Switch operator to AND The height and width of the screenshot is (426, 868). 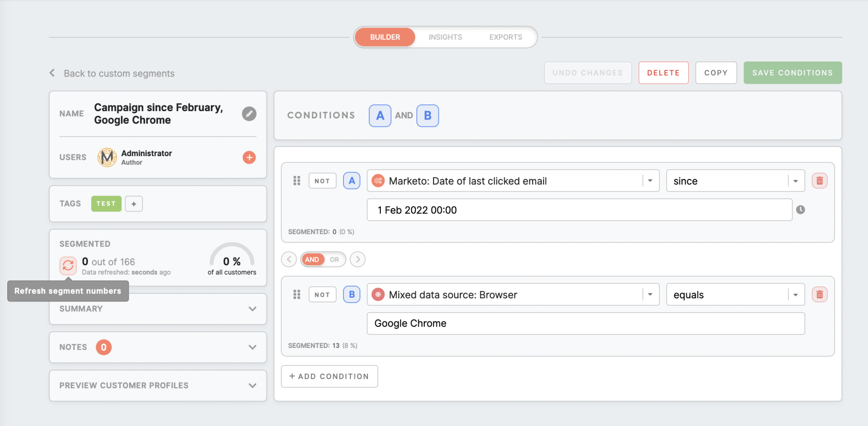(312, 260)
